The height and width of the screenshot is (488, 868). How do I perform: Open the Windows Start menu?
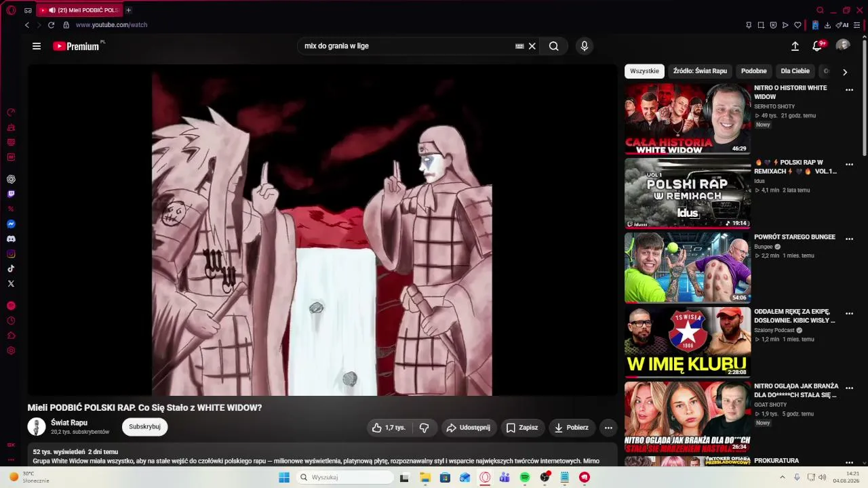tap(284, 477)
